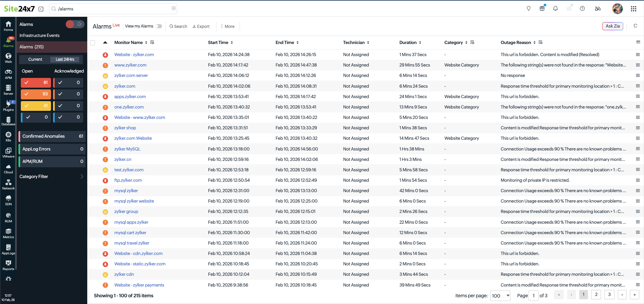The image size is (644, 304).
Task: Open the help question mark icon
Action: tap(582, 9)
